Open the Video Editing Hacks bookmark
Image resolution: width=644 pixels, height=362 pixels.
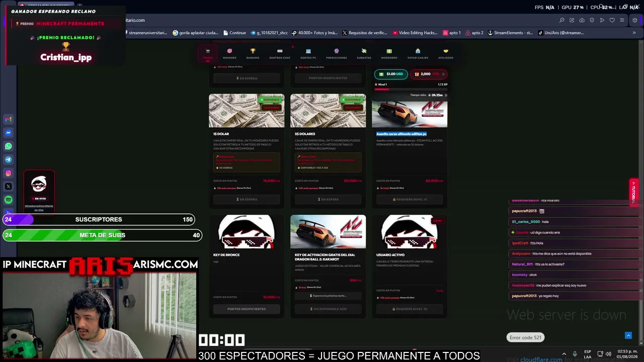coord(415,33)
